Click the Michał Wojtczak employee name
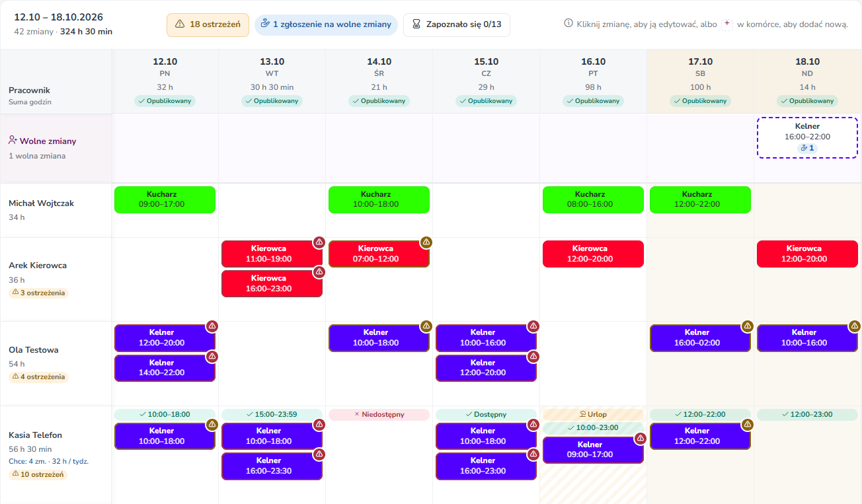Viewport: 862px width, 504px height. tap(41, 203)
